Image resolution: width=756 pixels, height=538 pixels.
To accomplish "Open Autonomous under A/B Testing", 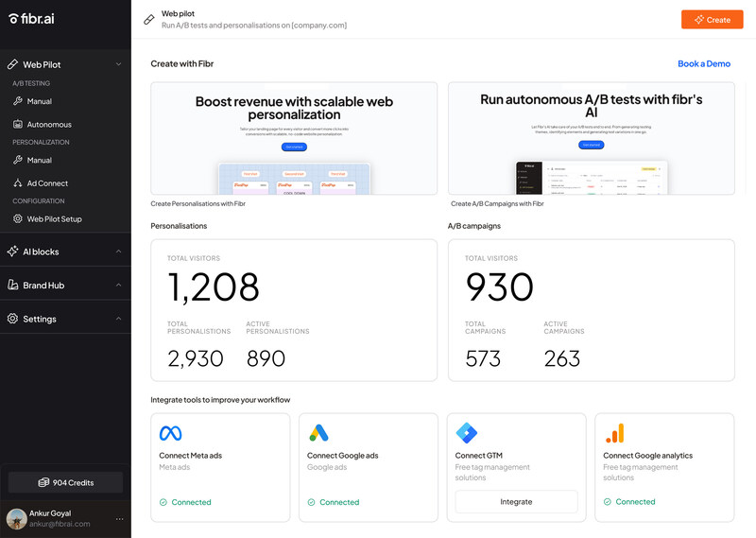I will click(48, 125).
